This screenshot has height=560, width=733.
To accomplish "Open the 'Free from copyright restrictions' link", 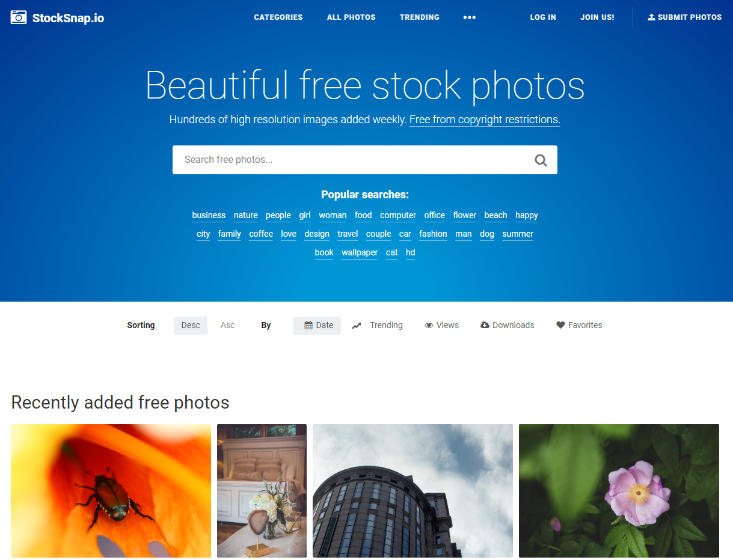I will click(x=485, y=120).
